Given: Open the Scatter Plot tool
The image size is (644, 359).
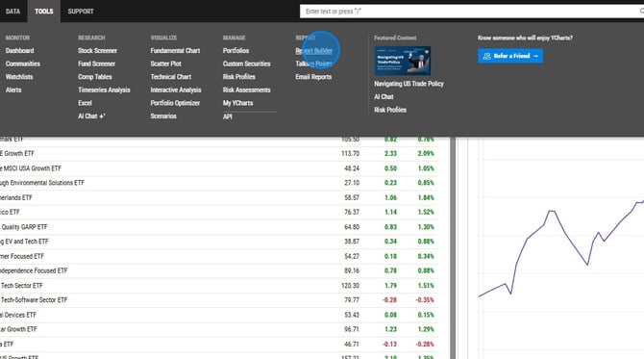Looking at the screenshot, I should [x=165, y=64].
